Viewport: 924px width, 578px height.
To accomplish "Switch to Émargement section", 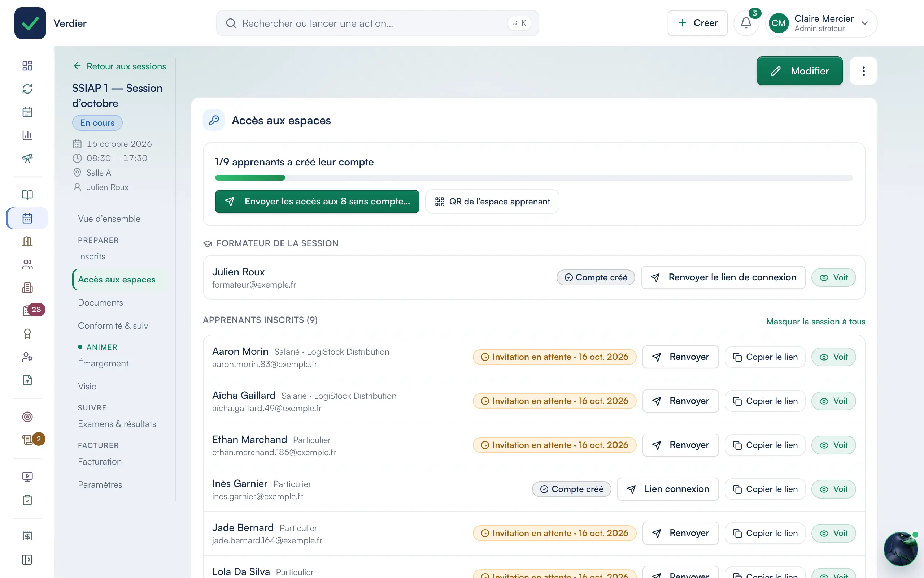I will click(103, 363).
